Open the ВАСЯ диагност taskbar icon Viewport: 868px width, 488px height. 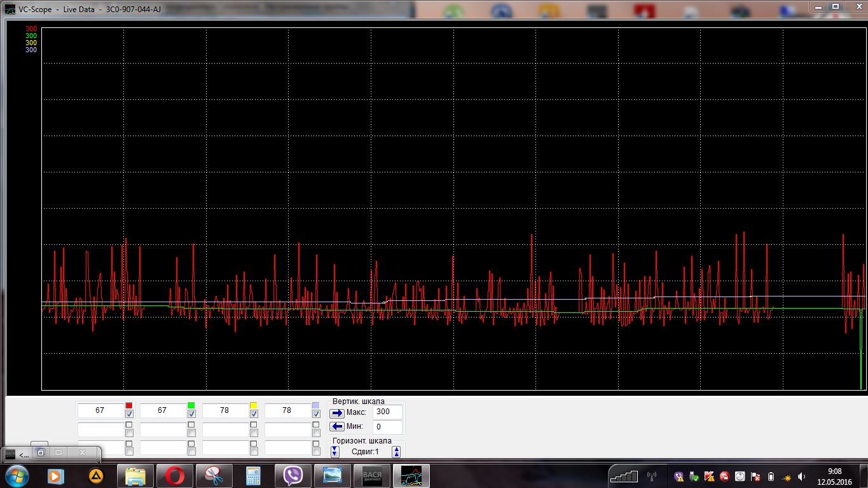click(371, 476)
